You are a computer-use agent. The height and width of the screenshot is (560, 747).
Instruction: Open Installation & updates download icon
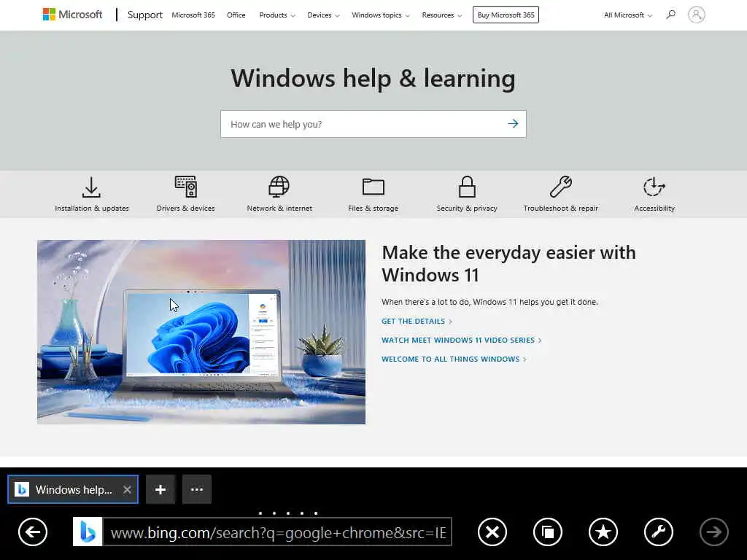[x=91, y=187]
